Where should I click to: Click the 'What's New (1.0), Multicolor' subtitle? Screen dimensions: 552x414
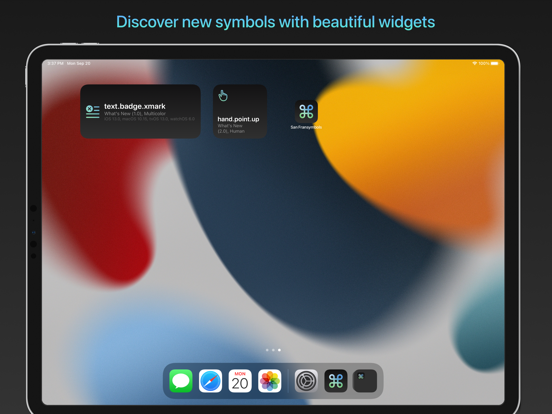135,114
